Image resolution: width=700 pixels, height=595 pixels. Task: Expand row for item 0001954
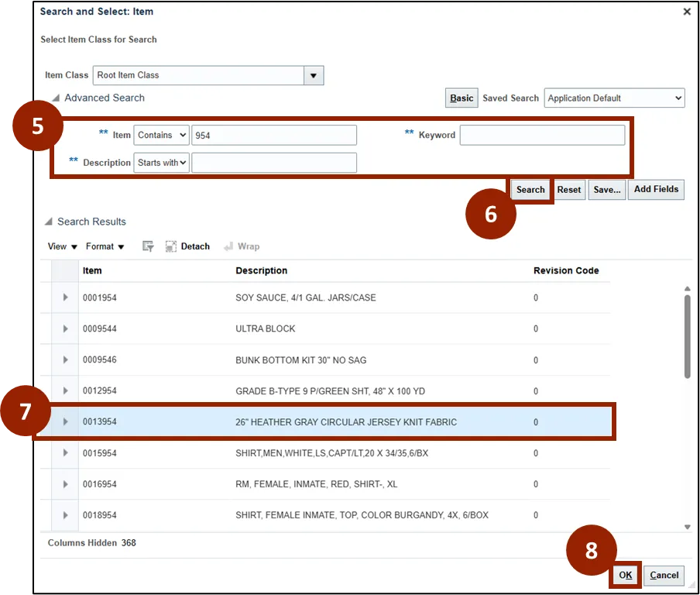65,297
